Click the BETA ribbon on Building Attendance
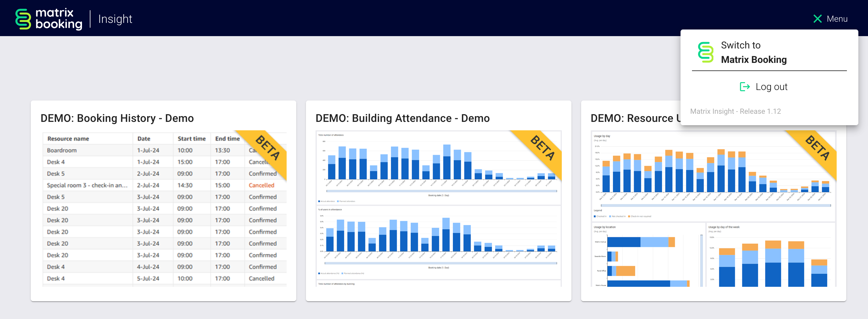 (x=542, y=148)
